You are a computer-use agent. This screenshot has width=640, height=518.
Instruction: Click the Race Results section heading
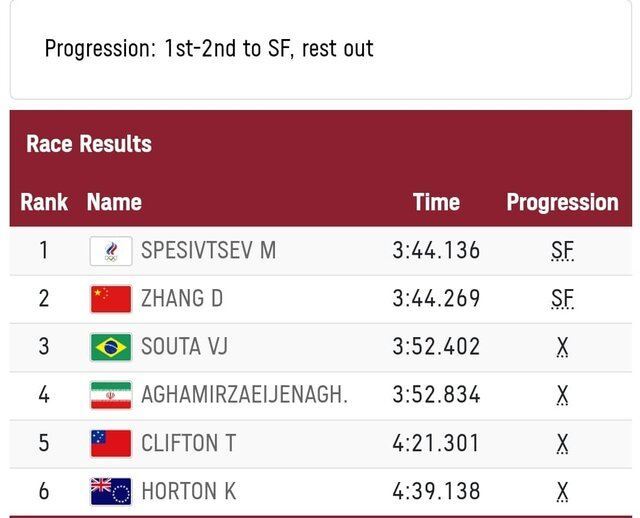tap(89, 144)
